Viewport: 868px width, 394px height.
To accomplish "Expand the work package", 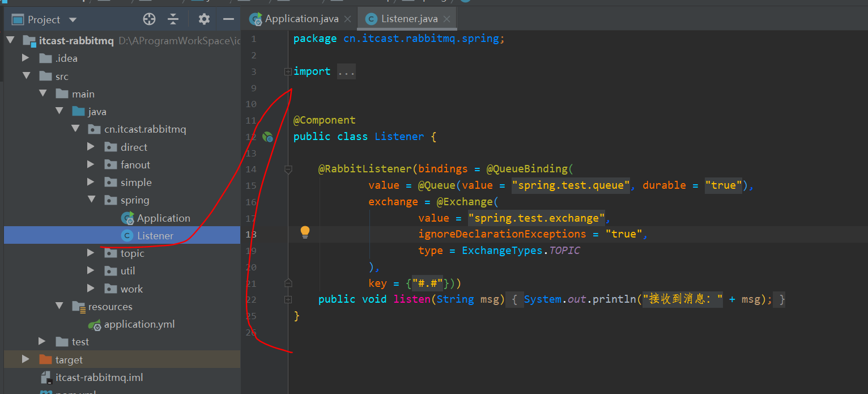I will pyautogui.click(x=91, y=289).
